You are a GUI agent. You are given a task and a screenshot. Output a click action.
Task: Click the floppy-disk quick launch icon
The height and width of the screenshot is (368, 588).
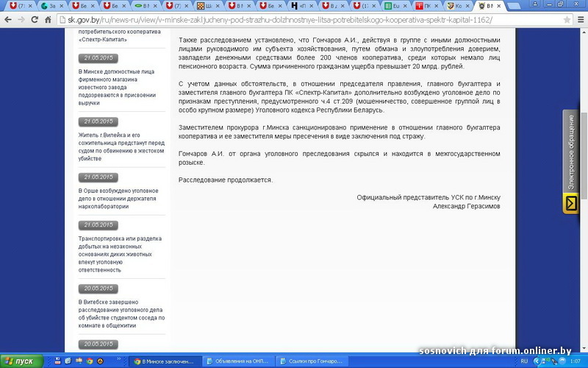pyautogui.click(x=57, y=361)
